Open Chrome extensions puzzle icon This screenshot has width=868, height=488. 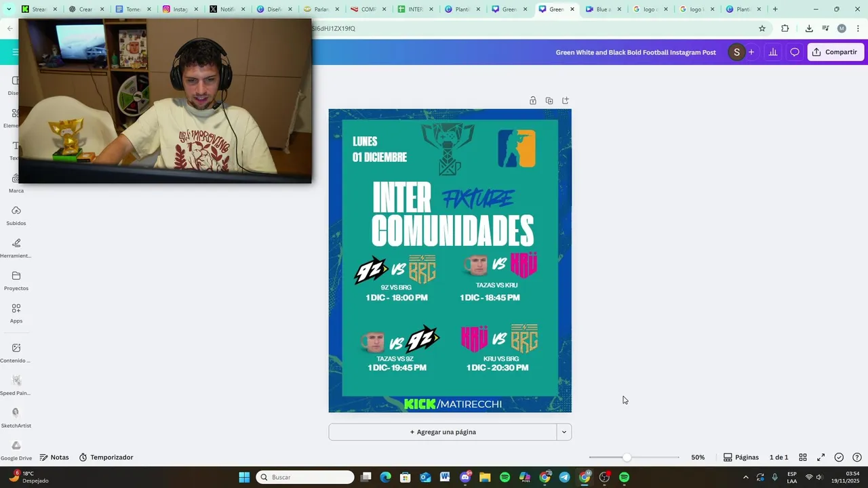[785, 28]
